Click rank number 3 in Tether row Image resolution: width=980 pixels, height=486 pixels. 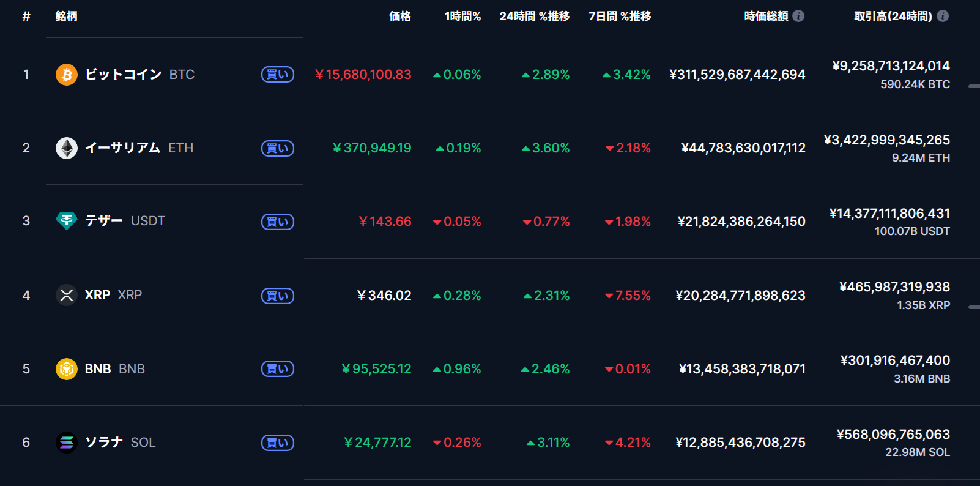(x=26, y=221)
